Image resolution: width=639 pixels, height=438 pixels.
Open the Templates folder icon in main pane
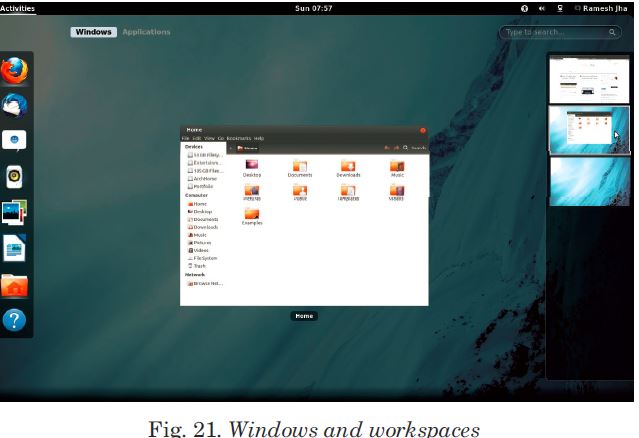point(348,192)
